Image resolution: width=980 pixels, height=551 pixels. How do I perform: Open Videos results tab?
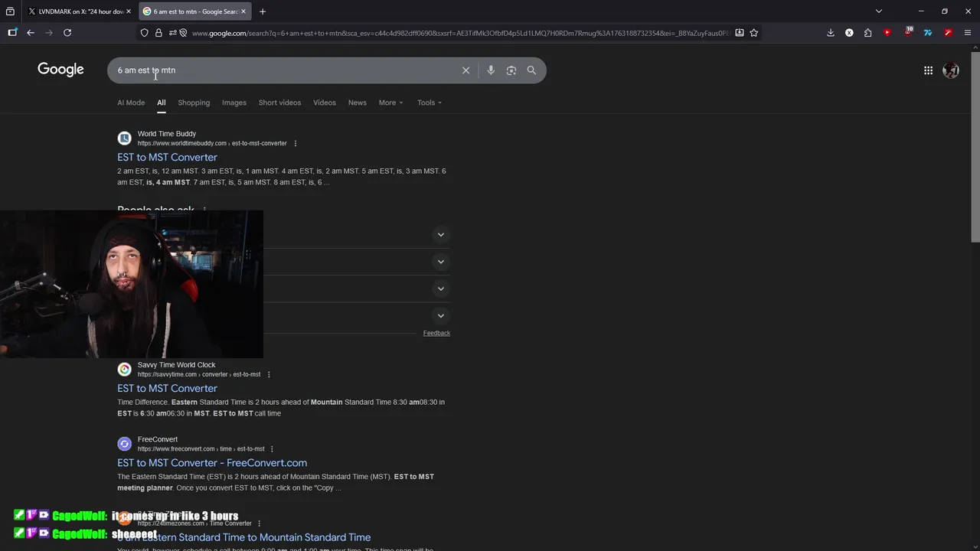[325, 103]
